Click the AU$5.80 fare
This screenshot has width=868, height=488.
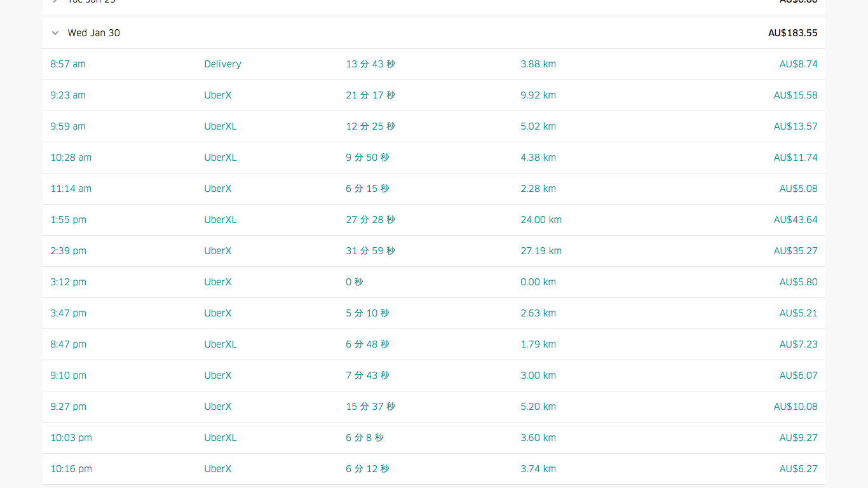tap(799, 282)
